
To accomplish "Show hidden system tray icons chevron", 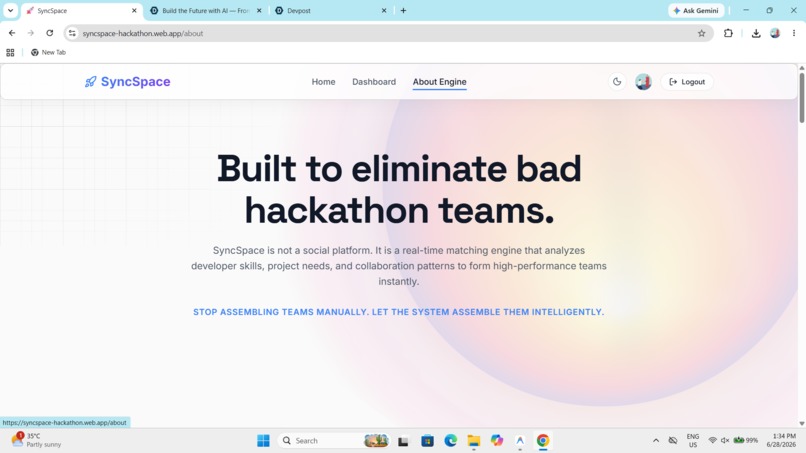I will click(x=656, y=441).
